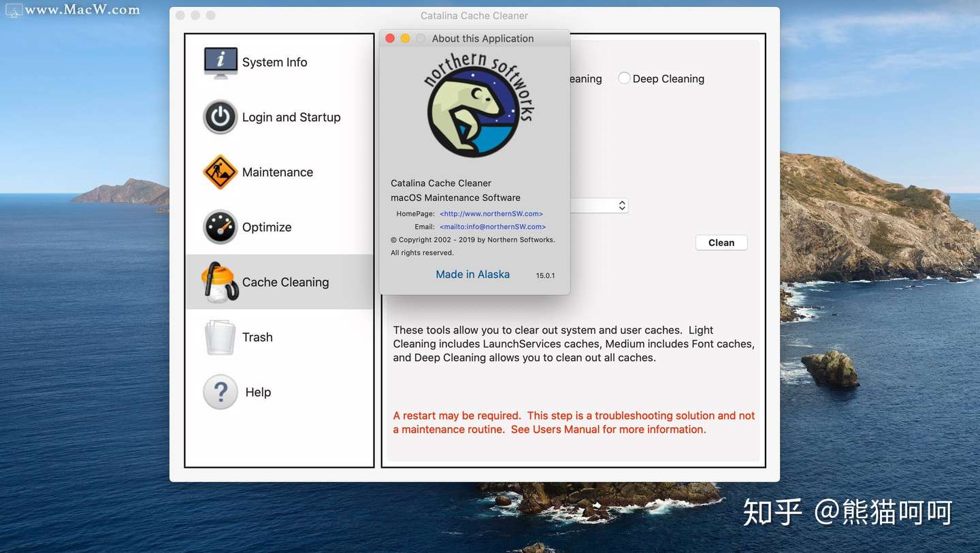Viewport: 980px width, 553px height.
Task: Click the Login and Startup power icon
Action: click(x=220, y=117)
